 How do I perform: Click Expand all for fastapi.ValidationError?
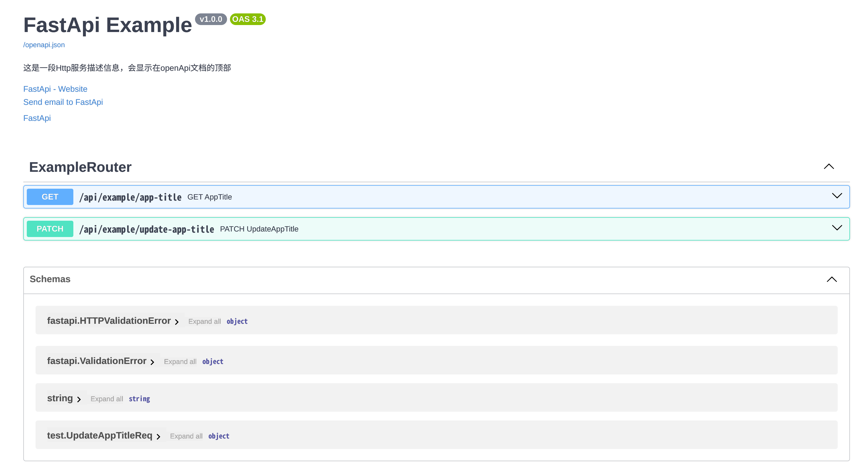pos(180,362)
